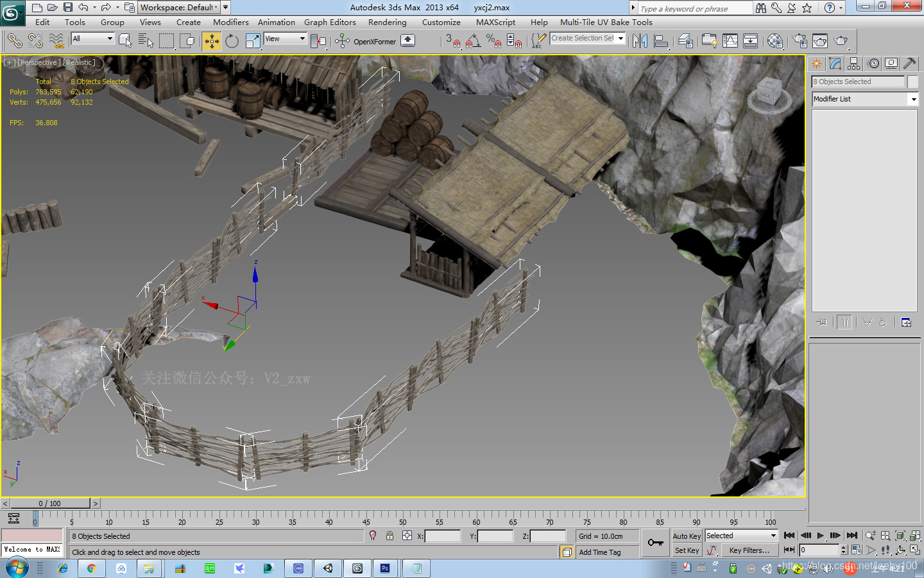The height and width of the screenshot is (578, 924).
Task: Click the time slider showing 0 / 100
Action: point(50,504)
